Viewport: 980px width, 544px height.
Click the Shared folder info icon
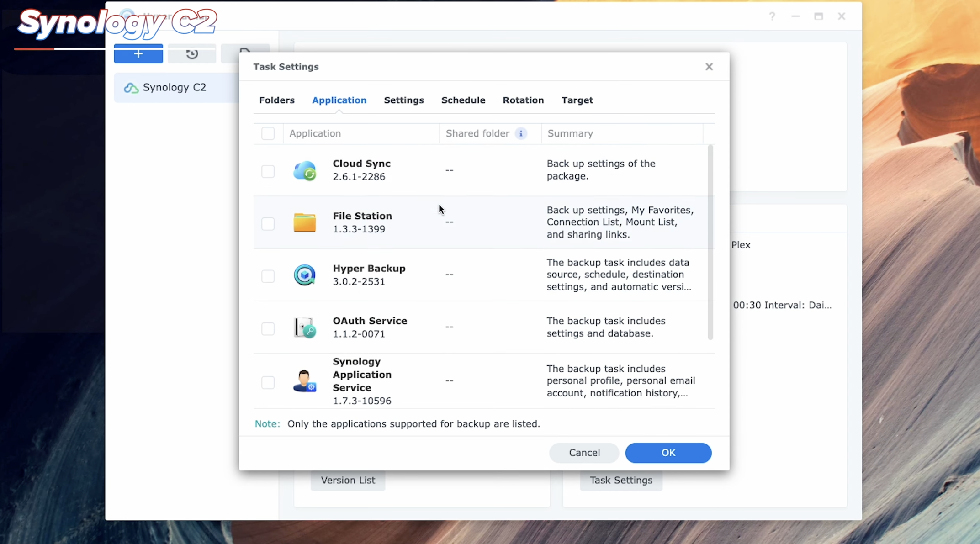(520, 133)
